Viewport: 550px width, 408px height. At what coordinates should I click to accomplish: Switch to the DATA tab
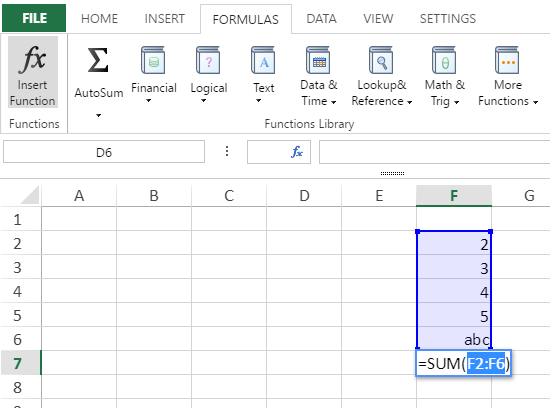[321, 19]
